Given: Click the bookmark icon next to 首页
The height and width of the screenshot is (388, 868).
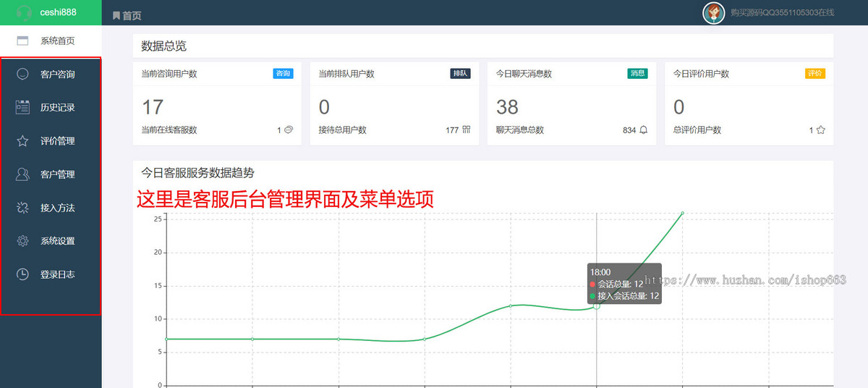Looking at the screenshot, I should [116, 15].
